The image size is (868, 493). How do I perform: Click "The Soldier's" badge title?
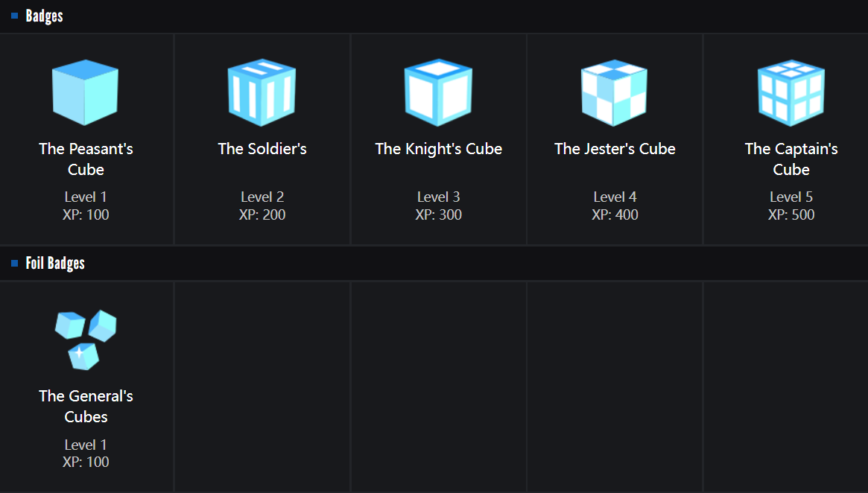point(262,149)
